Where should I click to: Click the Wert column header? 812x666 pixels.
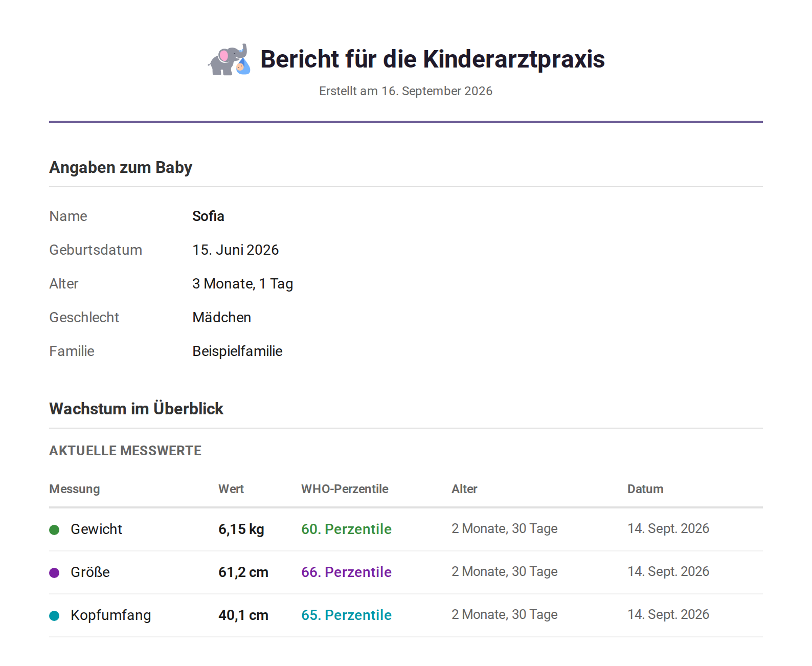point(231,489)
